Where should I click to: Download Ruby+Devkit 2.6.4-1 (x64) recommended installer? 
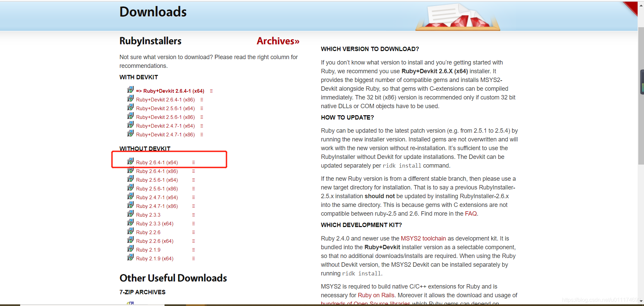coord(170,91)
